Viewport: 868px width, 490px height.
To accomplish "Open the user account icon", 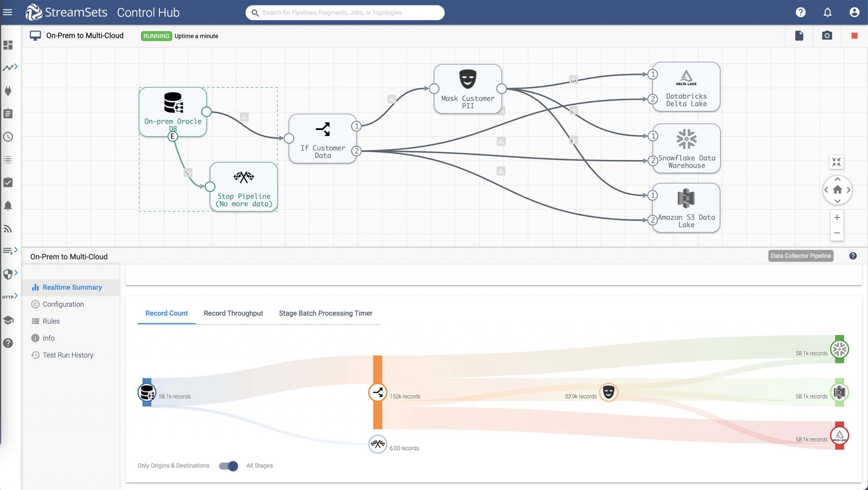I will pyautogui.click(x=854, y=13).
